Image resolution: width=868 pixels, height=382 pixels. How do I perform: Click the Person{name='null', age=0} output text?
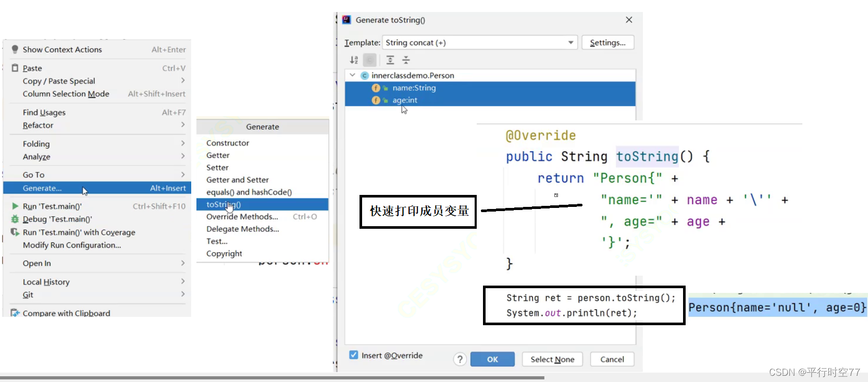click(x=777, y=307)
